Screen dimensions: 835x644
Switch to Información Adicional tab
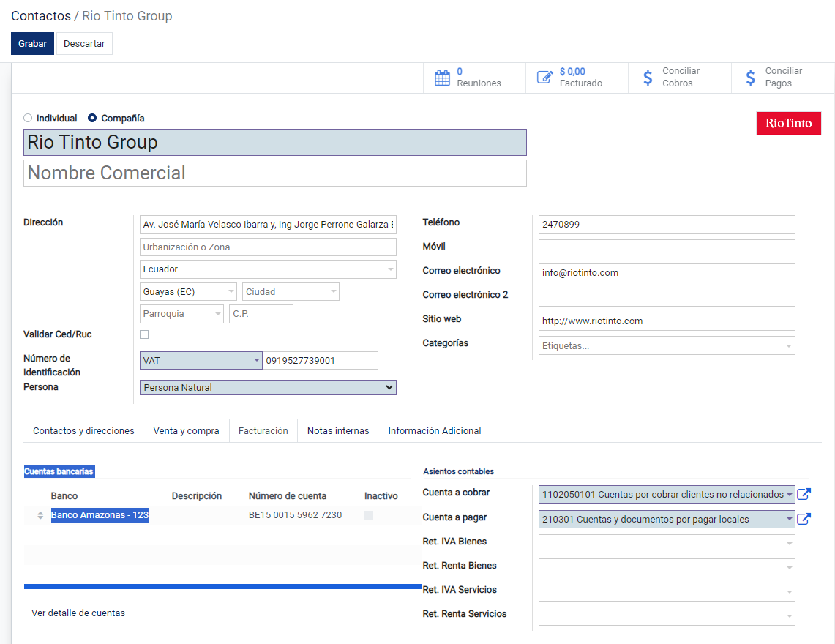click(x=435, y=430)
